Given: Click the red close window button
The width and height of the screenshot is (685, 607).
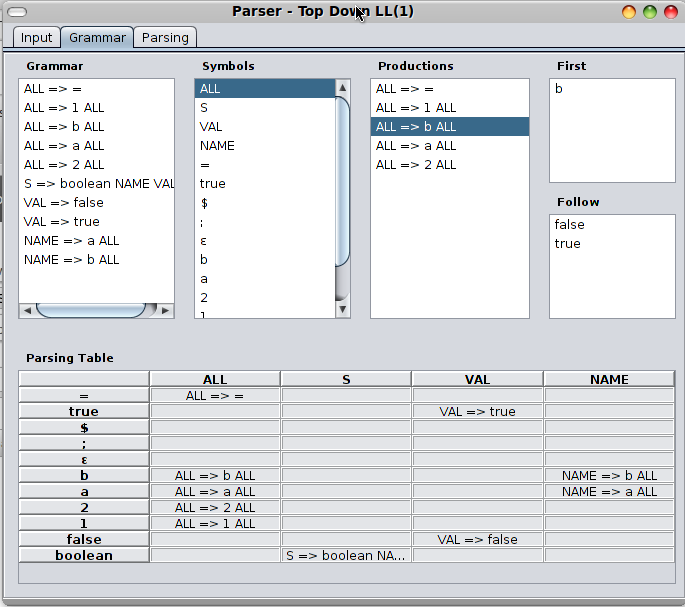Looking at the screenshot, I should tap(671, 12).
